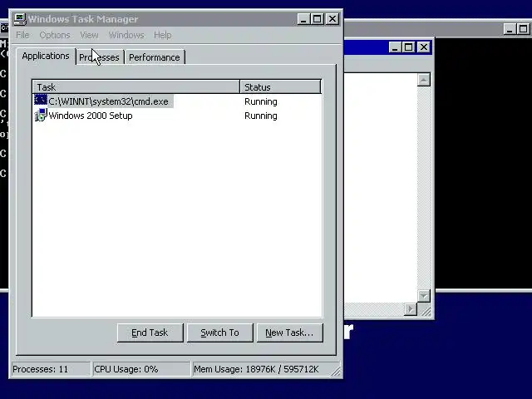Open the View menu
The image size is (532, 399).
click(89, 35)
